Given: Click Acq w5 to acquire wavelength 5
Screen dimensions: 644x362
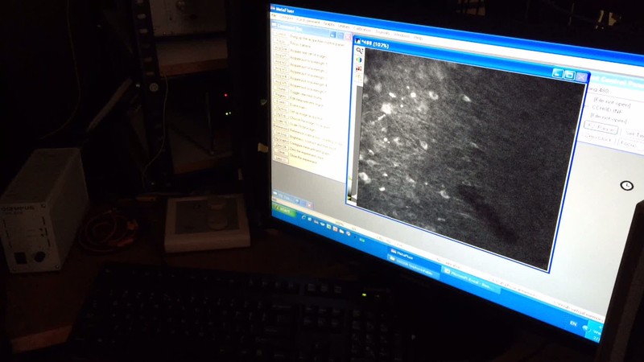Looking at the screenshot, I should coord(280,83).
